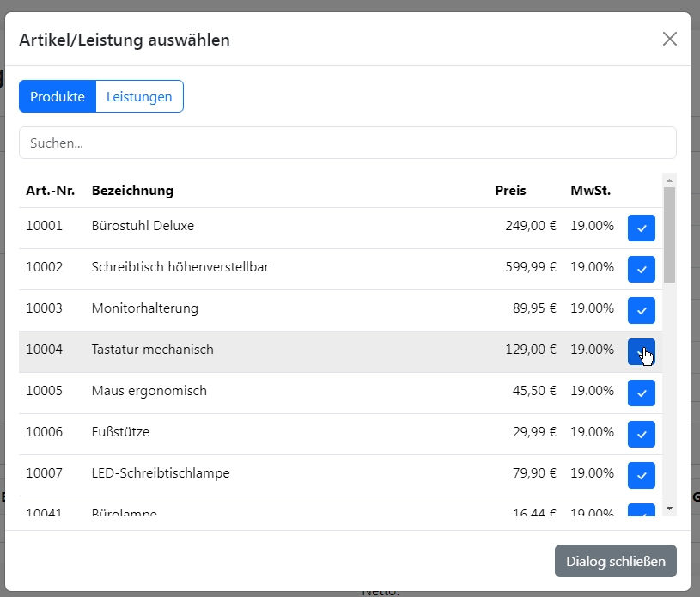Select the Produkte tab
This screenshot has width=700, height=597.
point(58,96)
